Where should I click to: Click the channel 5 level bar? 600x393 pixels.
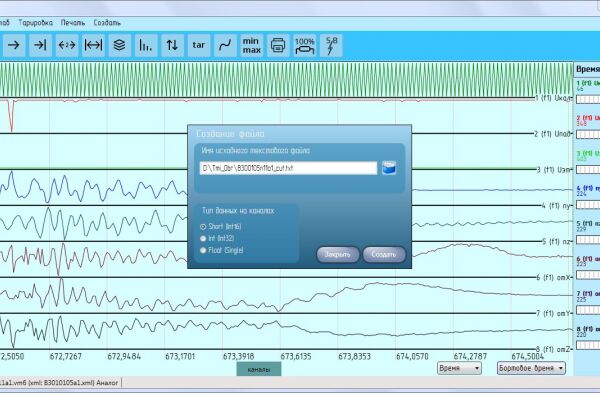pos(588,240)
